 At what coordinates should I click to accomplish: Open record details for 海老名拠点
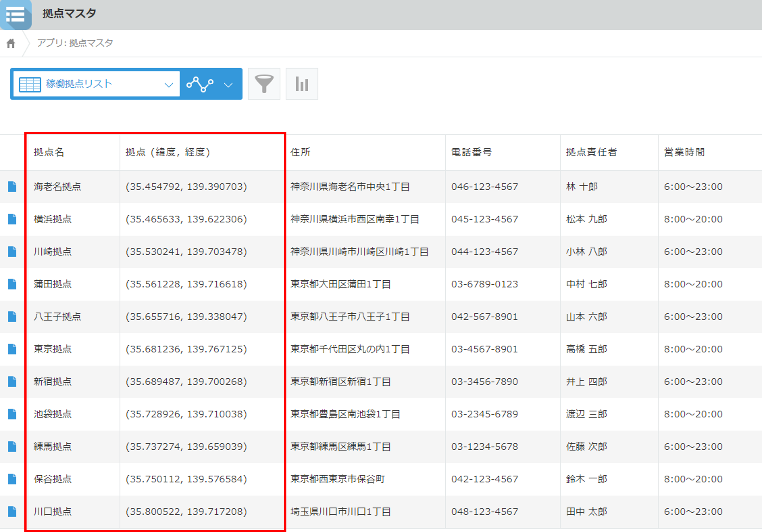(12, 187)
